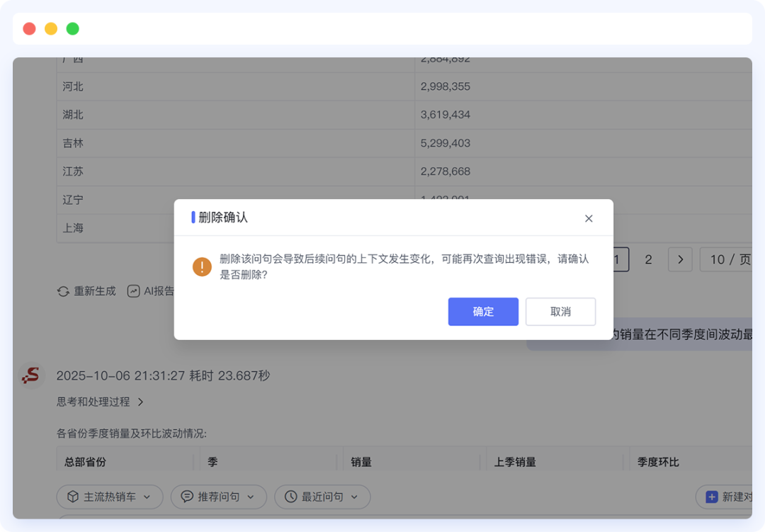This screenshot has width=765, height=532.
Task: Click the next page arrow
Action: (x=679, y=259)
